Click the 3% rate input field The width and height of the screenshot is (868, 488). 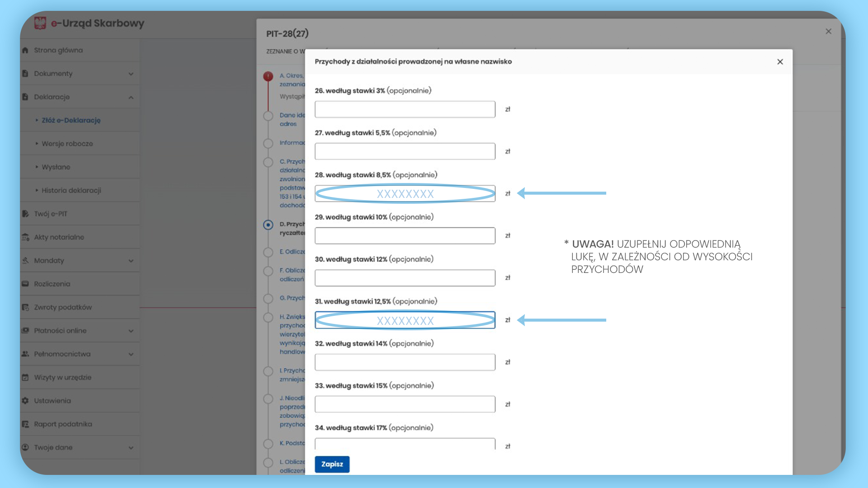click(405, 109)
